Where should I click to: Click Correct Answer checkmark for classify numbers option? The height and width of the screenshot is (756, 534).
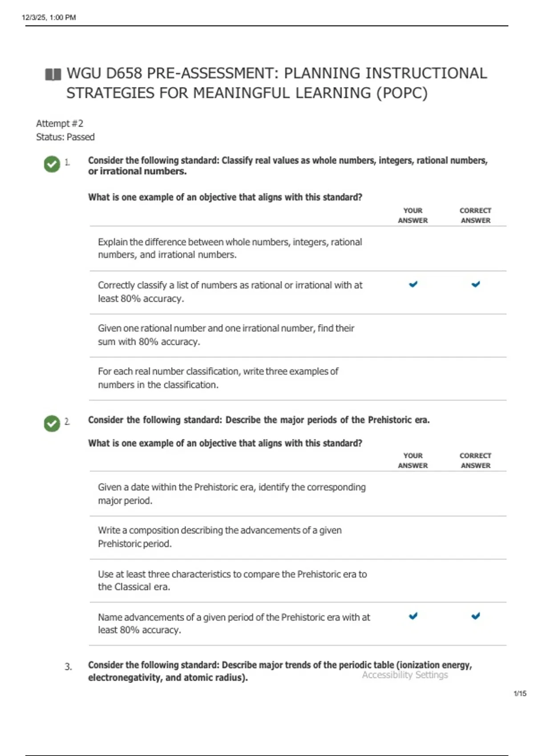pos(476,284)
